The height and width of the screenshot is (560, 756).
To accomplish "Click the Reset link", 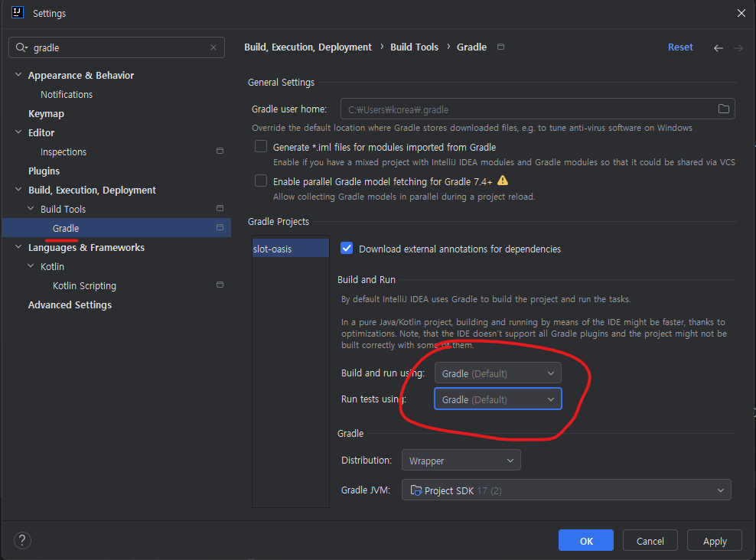I will (x=680, y=47).
